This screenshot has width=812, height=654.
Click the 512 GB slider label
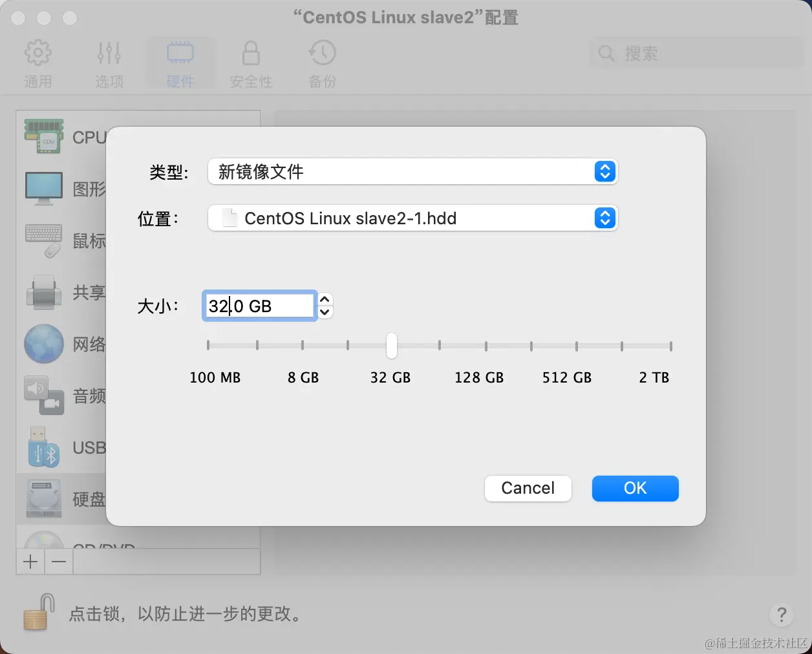pyautogui.click(x=567, y=377)
